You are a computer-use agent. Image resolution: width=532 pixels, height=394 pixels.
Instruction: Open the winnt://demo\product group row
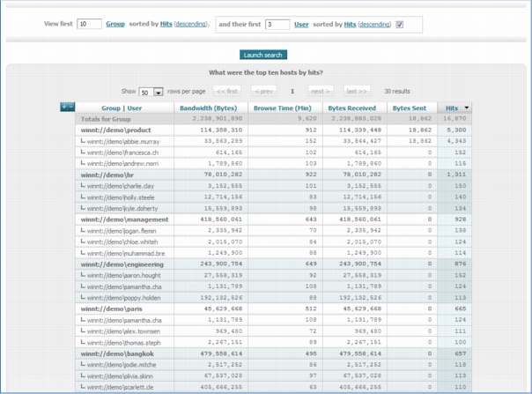273,130
